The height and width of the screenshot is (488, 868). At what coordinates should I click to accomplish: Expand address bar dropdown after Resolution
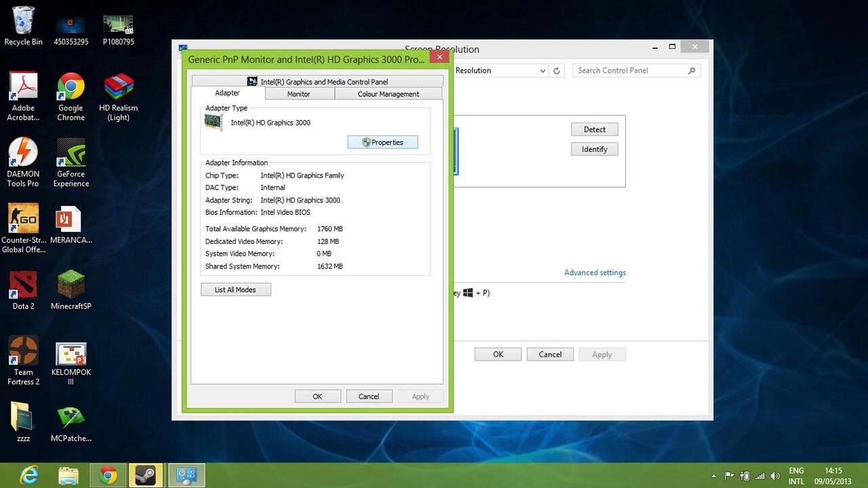coord(542,70)
